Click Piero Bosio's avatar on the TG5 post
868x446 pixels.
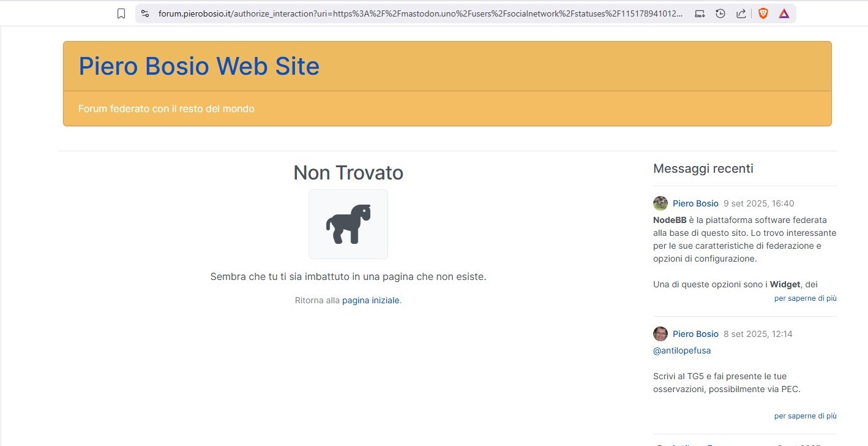(x=660, y=333)
